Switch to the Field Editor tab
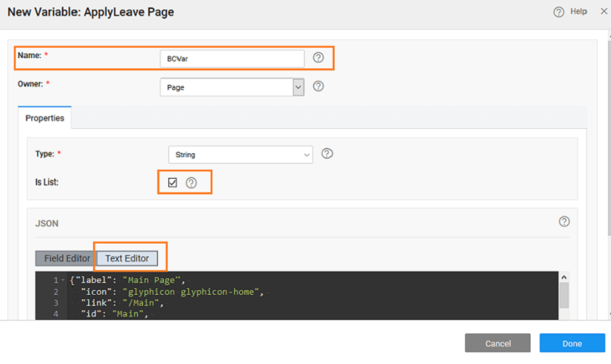The width and height of the screenshot is (611, 364). [67, 258]
